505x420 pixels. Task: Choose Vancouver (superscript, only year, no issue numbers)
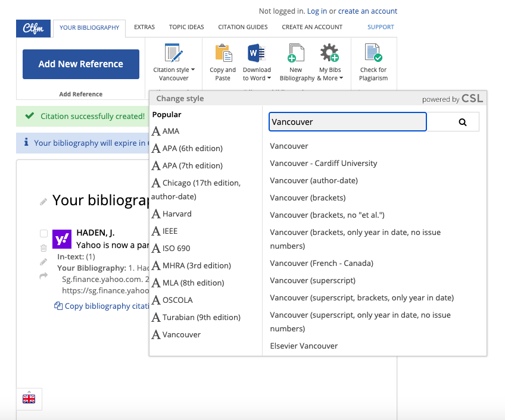tap(360, 322)
